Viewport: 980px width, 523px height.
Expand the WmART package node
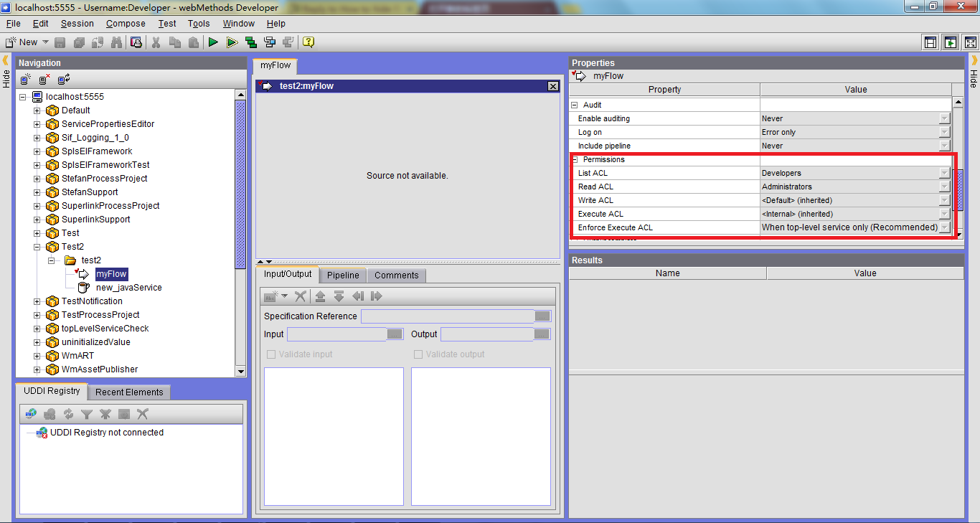click(37, 356)
